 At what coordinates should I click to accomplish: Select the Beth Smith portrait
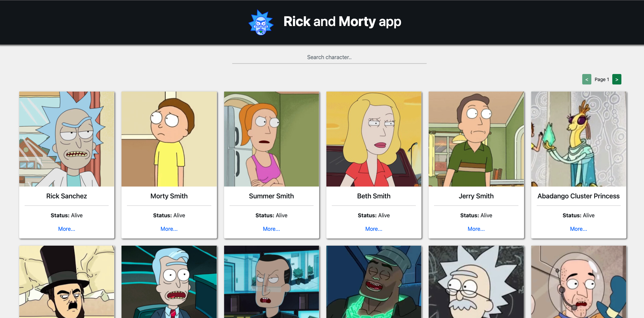(x=374, y=139)
